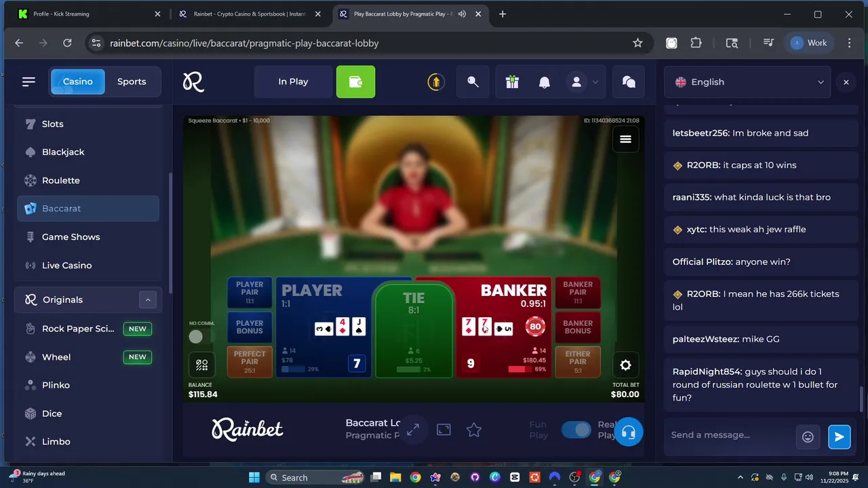Screen dimensions: 868x488
Task: Bet on the Tie area
Action: pyautogui.click(x=414, y=331)
